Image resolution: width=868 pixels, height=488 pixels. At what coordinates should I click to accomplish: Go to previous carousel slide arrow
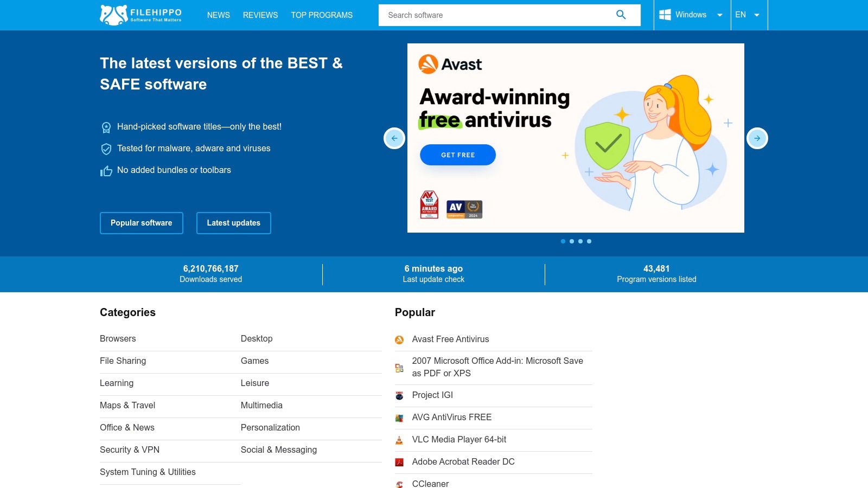394,138
